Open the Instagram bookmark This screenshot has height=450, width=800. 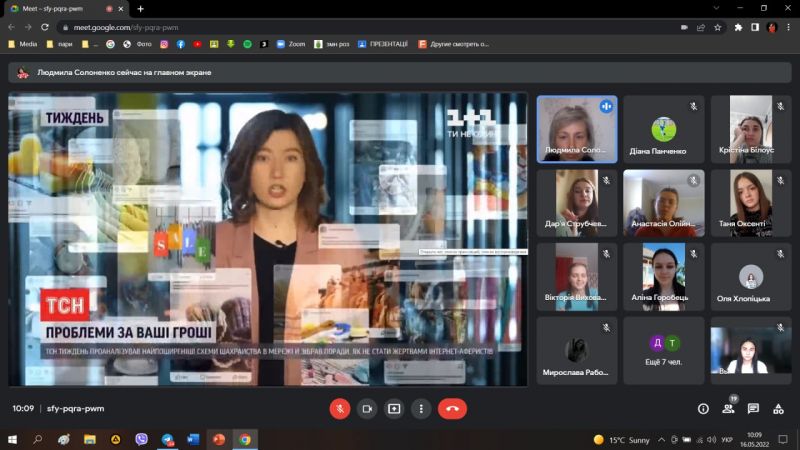[164, 44]
